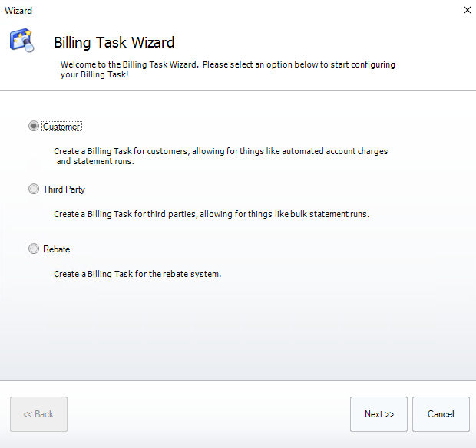Image resolution: width=476 pixels, height=448 pixels.
Task: Click the 'Rebate' option label text
Action: pos(56,249)
